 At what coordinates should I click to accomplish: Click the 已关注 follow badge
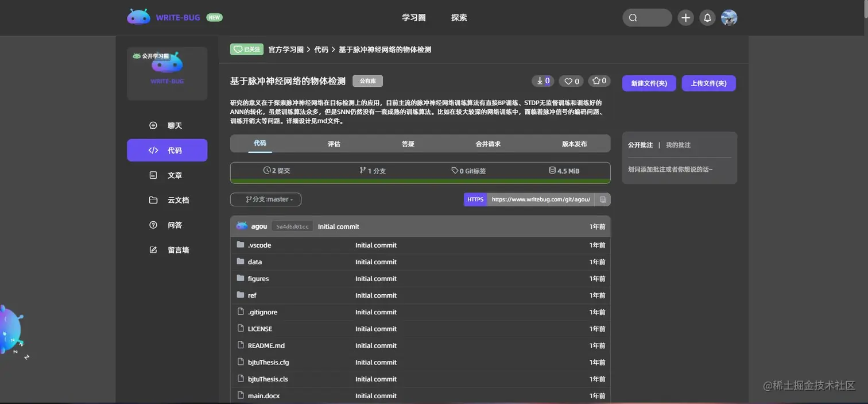tap(247, 49)
